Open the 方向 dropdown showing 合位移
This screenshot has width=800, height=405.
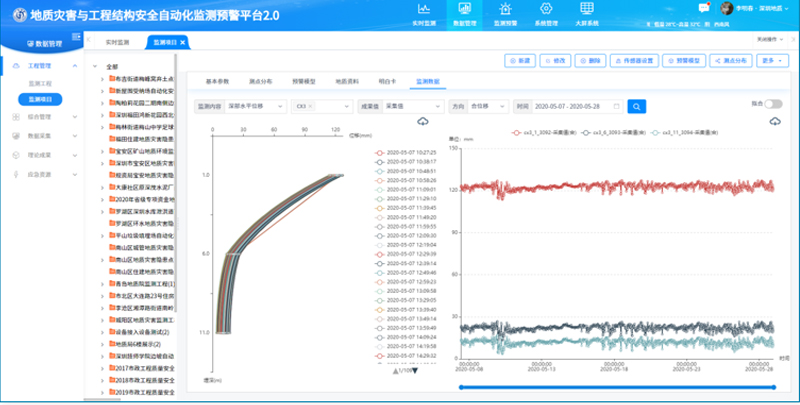click(489, 105)
